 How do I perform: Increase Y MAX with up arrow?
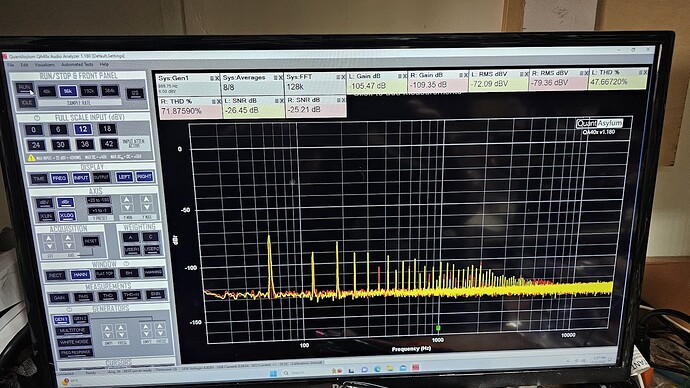146,200
